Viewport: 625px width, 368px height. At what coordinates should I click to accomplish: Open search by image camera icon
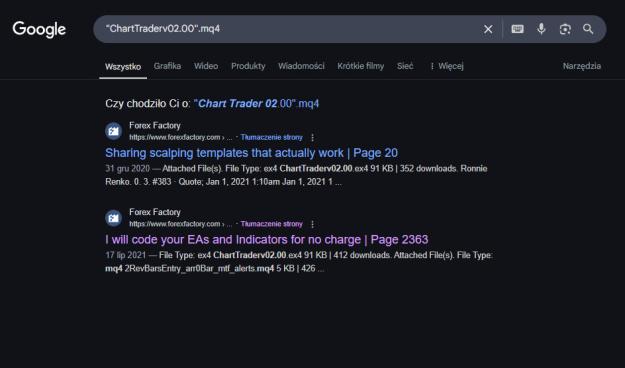(x=565, y=29)
